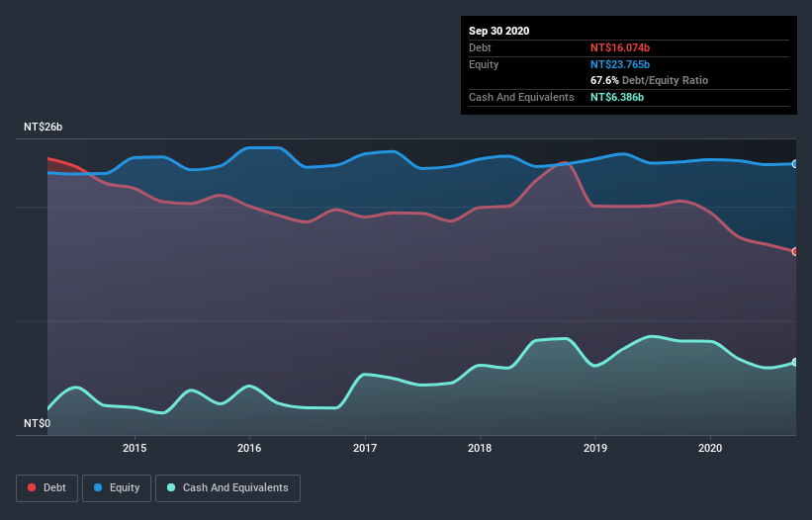Click the NT$26b y-axis label
This screenshot has width=812, height=520.
pyautogui.click(x=43, y=127)
